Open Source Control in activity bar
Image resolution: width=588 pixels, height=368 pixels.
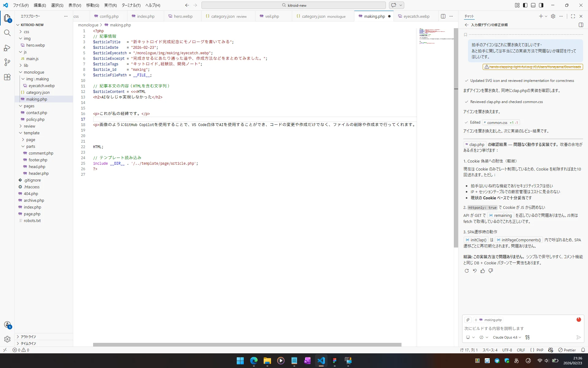click(7, 62)
